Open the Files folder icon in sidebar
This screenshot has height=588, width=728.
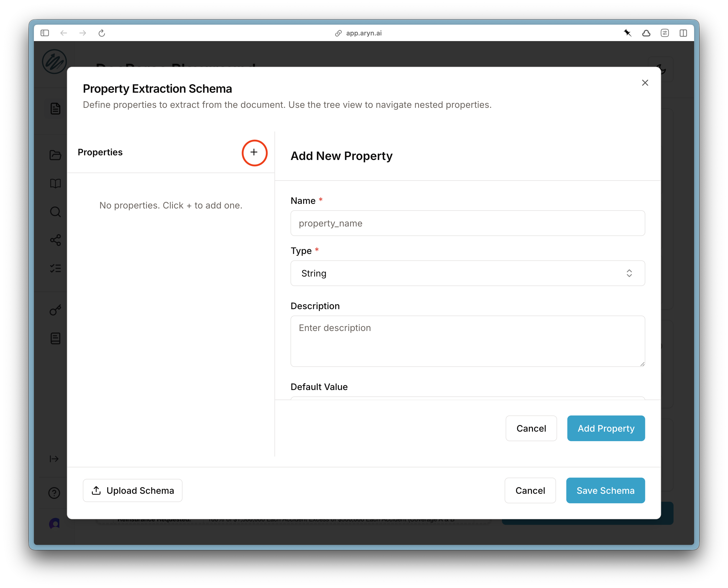coord(55,155)
